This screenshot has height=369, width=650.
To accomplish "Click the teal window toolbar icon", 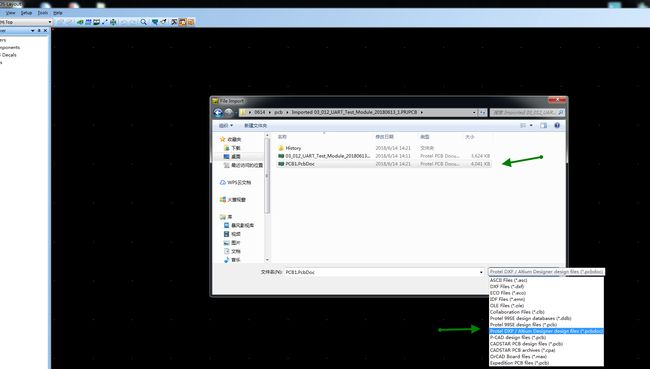I will point(96,22).
